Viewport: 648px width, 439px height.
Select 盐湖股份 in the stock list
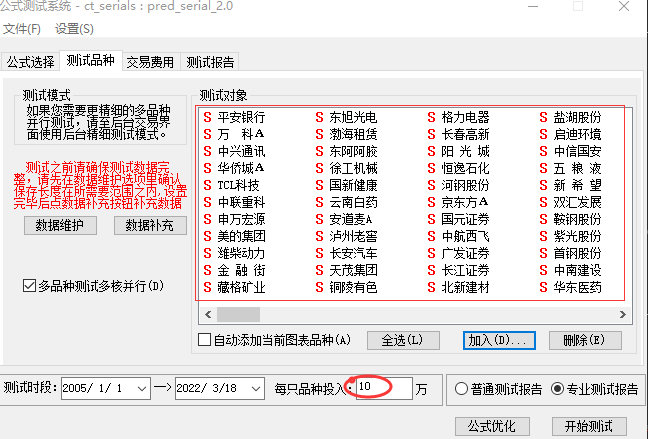point(577,117)
